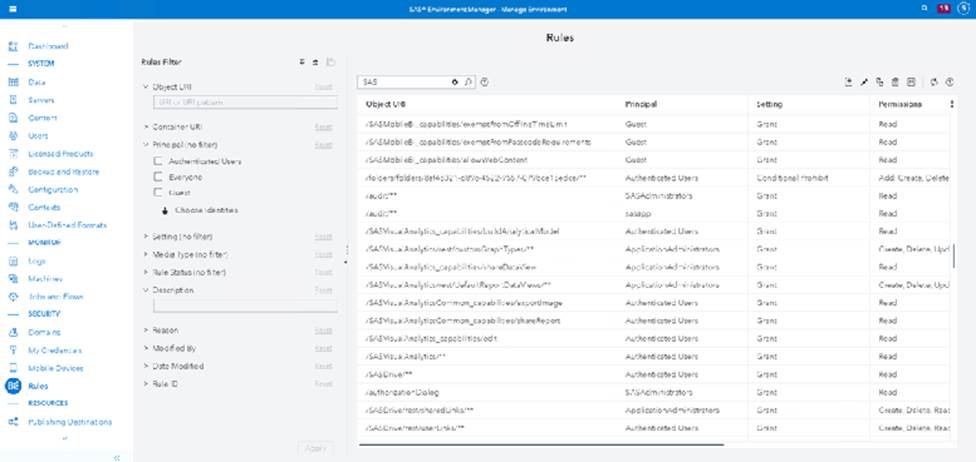The width and height of the screenshot is (976, 462).
Task: Expand the Media Type filter section
Action: point(146,255)
